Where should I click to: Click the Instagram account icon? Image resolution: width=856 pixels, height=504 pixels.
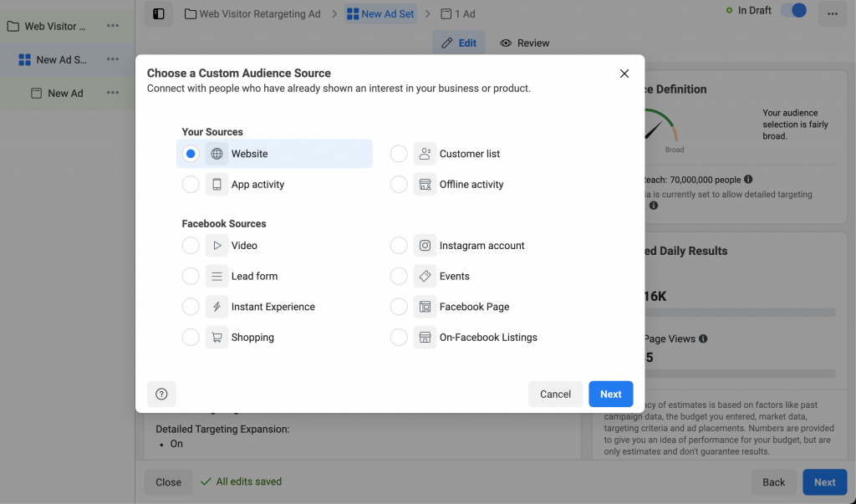[425, 246]
